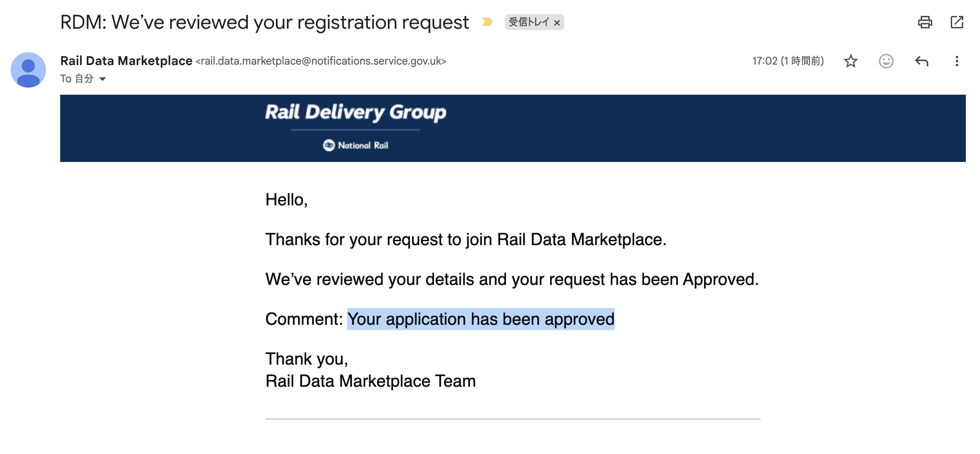Click the National Rail logo
Image resolution: width=980 pixels, height=454 pixels.
[x=356, y=145]
